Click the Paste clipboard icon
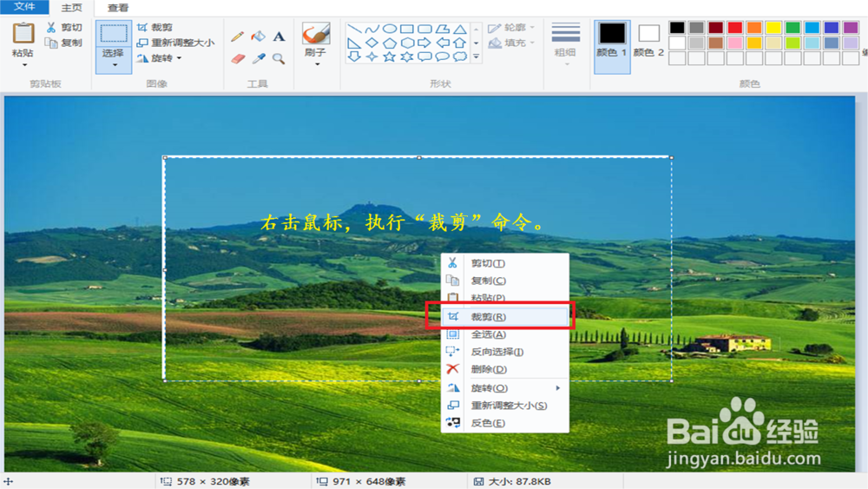This screenshot has height=489, width=868. [x=23, y=33]
